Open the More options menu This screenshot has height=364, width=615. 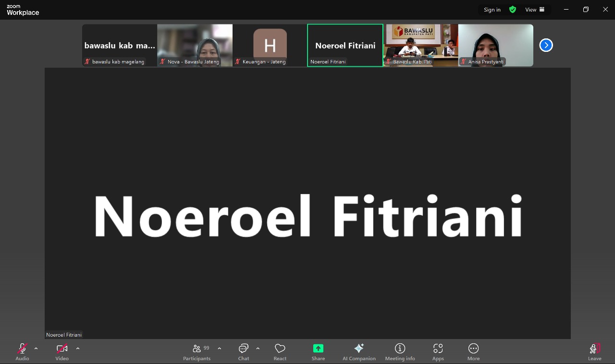(x=473, y=351)
